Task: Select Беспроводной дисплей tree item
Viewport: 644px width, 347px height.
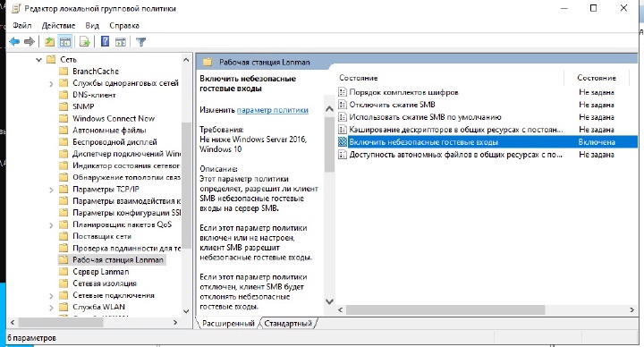Action: 114,142
